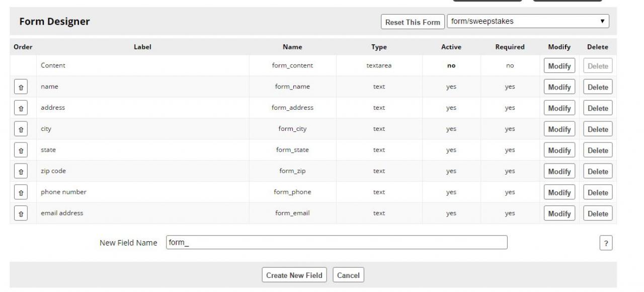This screenshot has height=292, width=644.
Task: Delete the address field
Action: pyautogui.click(x=598, y=108)
